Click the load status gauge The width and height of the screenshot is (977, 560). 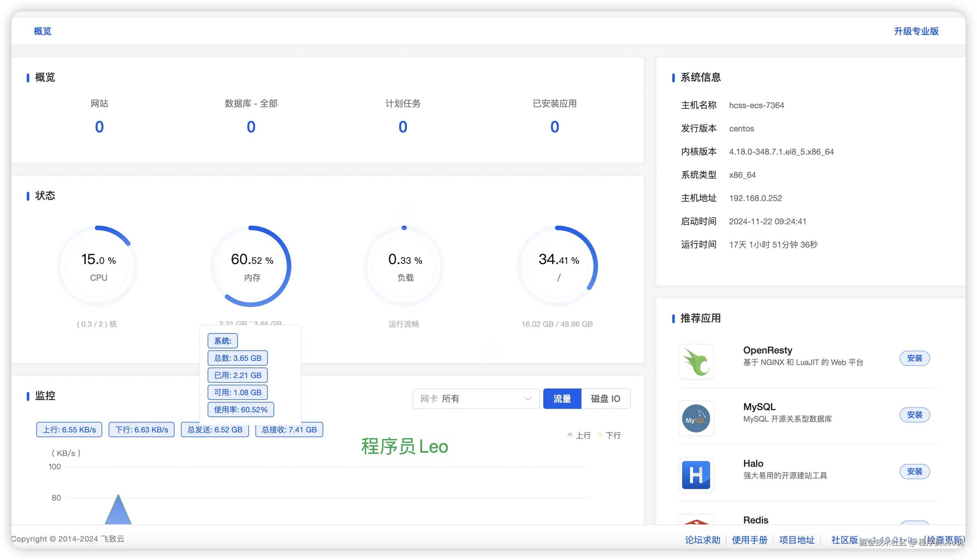(x=404, y=266)
